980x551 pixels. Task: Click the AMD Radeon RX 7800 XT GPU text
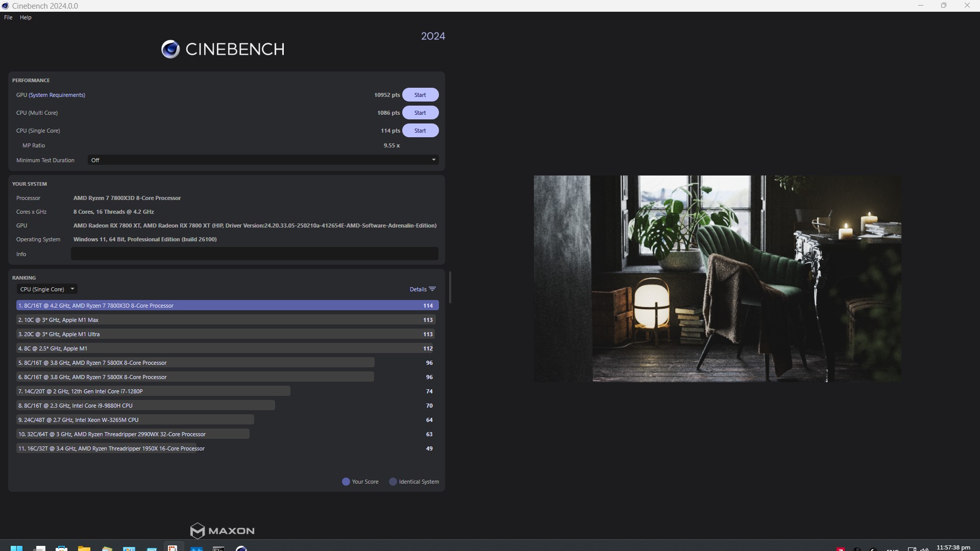click(255, 226)
